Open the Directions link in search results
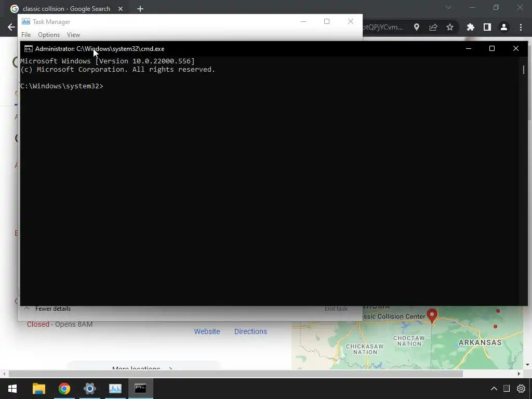 [251, 331]
